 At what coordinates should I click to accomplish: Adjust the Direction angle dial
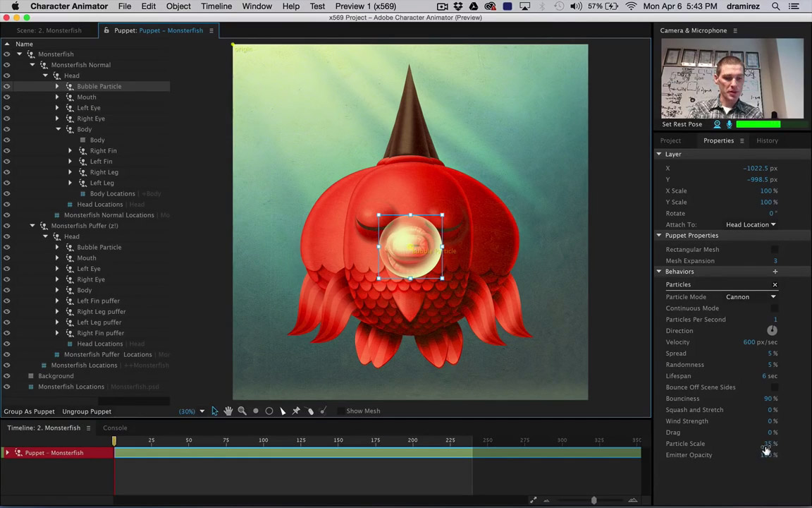coord(772,330)
